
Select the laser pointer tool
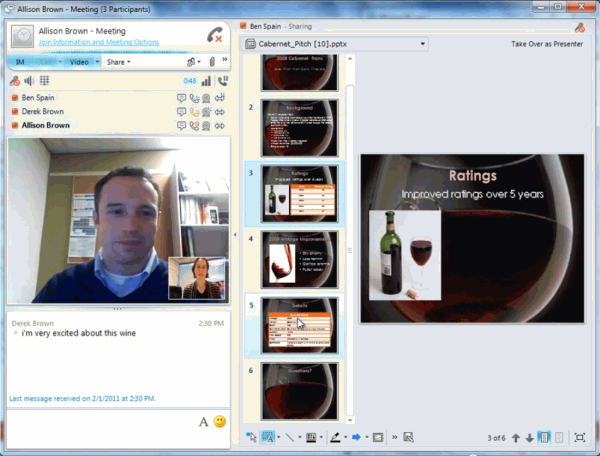coord(251,437)
